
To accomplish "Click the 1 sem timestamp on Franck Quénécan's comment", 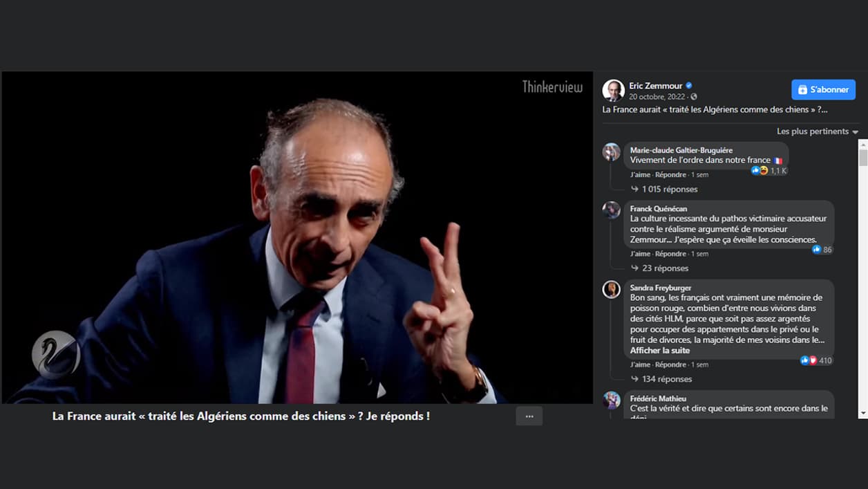I will click(x=699, y=254).
